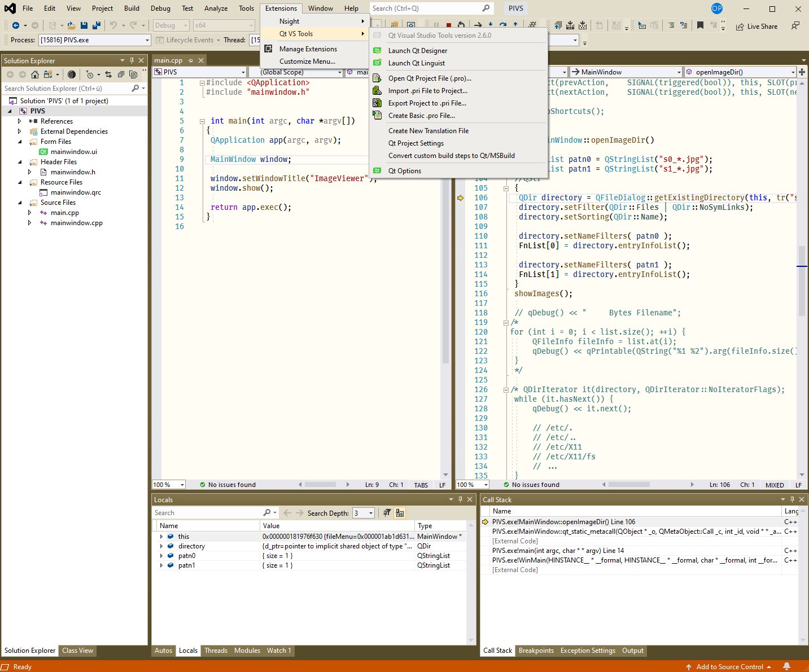
Task: Toggle pin on the main.cpp tab
Action: (x=190, y=60)
